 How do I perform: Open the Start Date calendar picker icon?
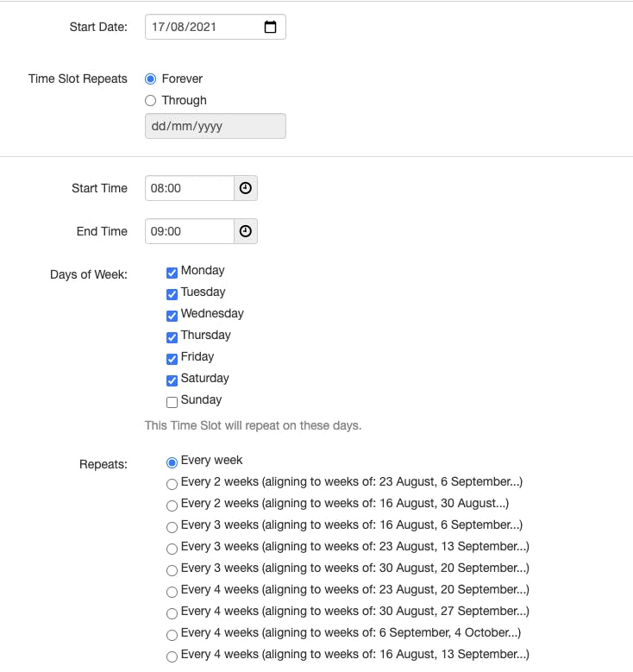click(x=270, y=27)
